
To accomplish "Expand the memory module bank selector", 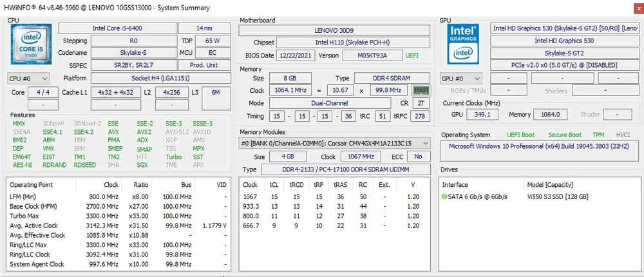I will (335, 143).
